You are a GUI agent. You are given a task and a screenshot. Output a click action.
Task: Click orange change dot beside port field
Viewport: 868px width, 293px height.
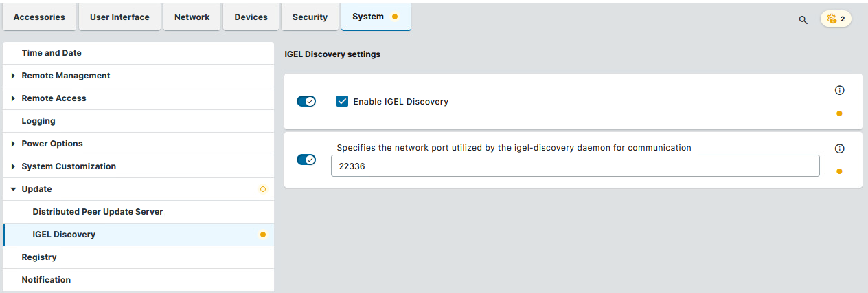839,171
